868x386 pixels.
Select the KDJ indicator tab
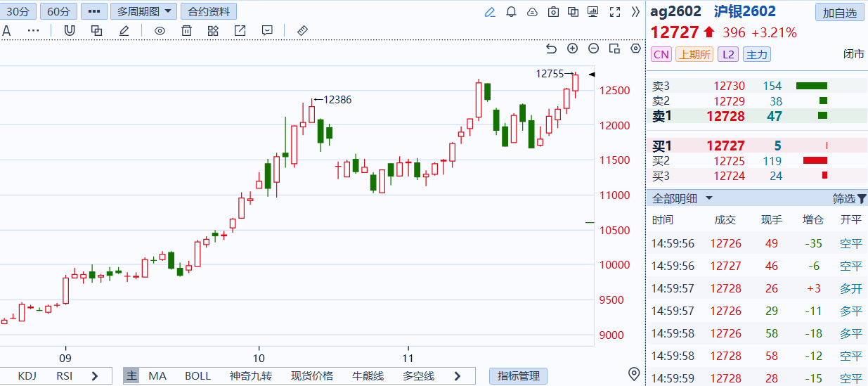27,376
